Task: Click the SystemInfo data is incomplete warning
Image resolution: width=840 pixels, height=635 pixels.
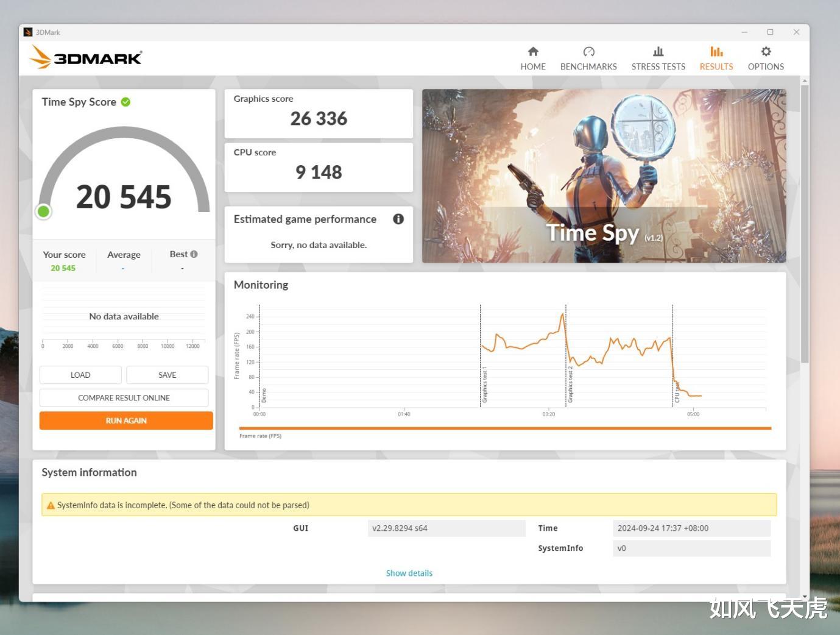Action: (x=409, y=505)
